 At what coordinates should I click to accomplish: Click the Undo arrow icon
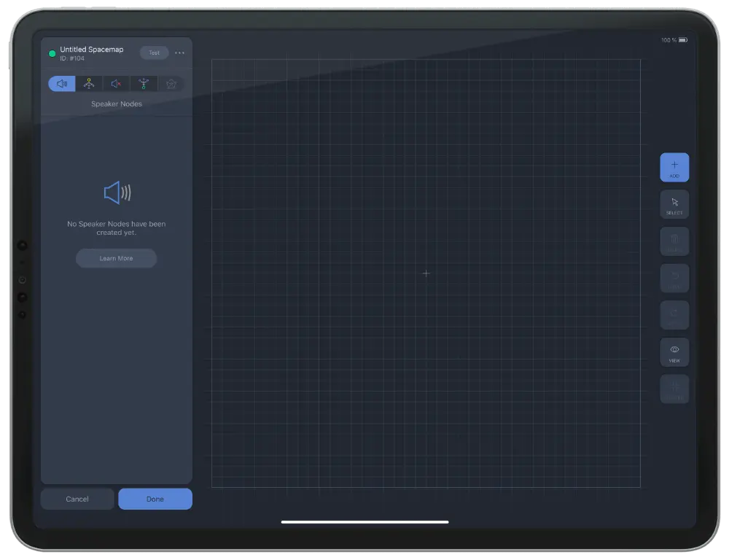point(674,278)
